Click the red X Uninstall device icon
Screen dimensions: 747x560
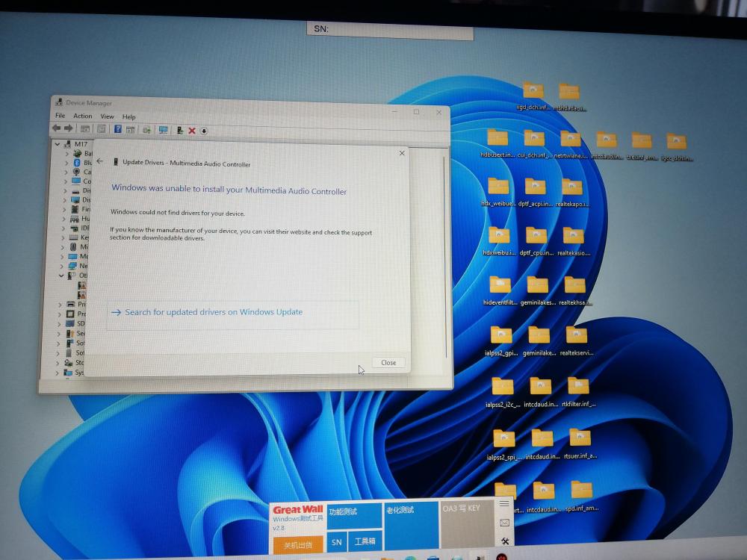[x=192, y=131]
